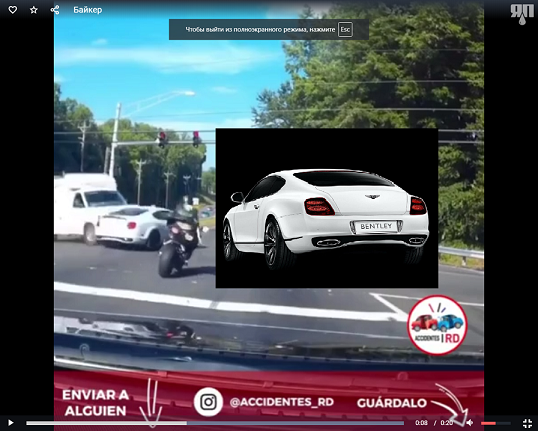Exit fullscreen mode with collapse icon
The height and width of the screenshot is (431, 538).
(x=527, y=423)
